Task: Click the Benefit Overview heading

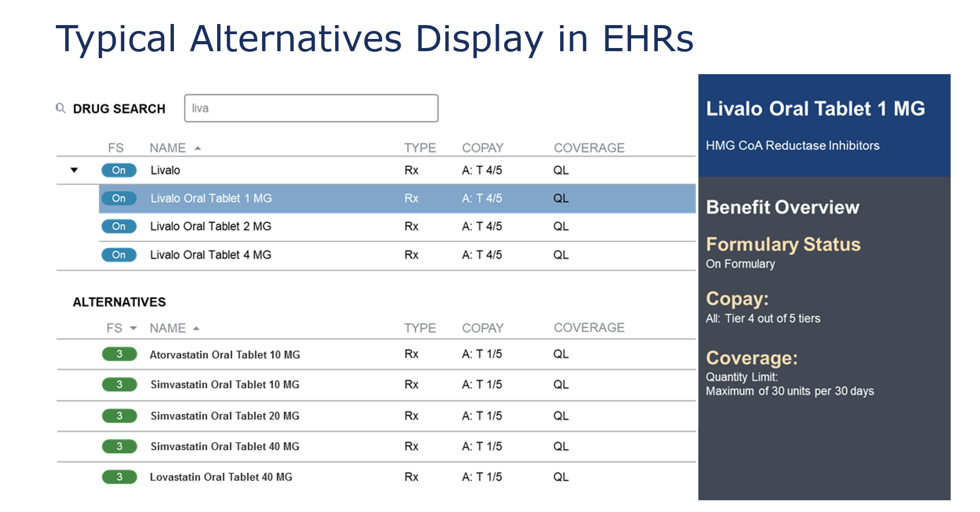Action: point(783,207)
